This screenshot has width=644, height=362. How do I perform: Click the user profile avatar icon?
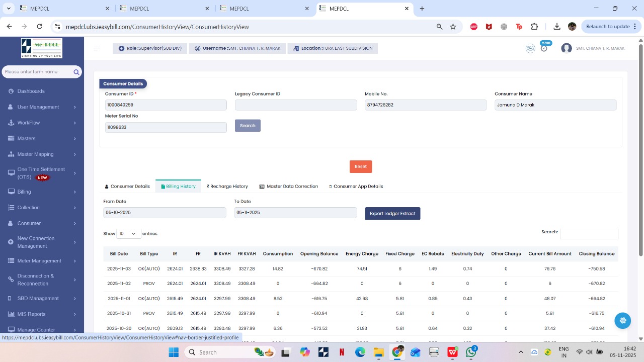(x=567, y=48)
